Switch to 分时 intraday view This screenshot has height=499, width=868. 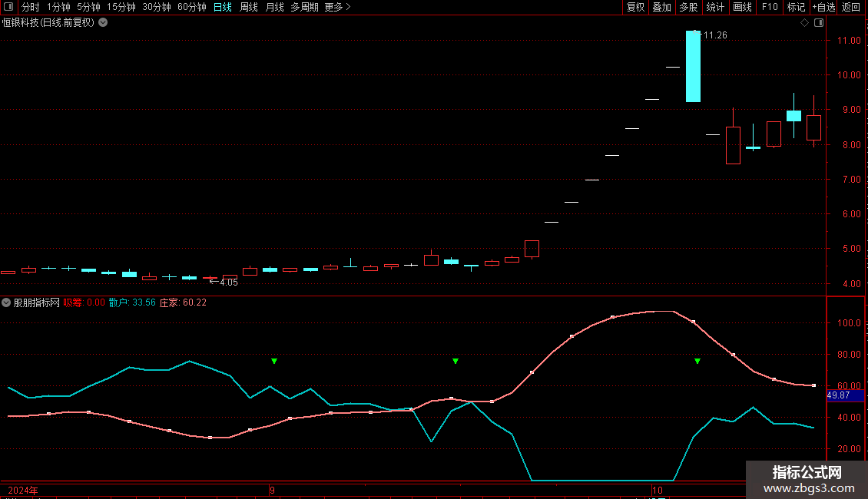(x=31, y=7)
